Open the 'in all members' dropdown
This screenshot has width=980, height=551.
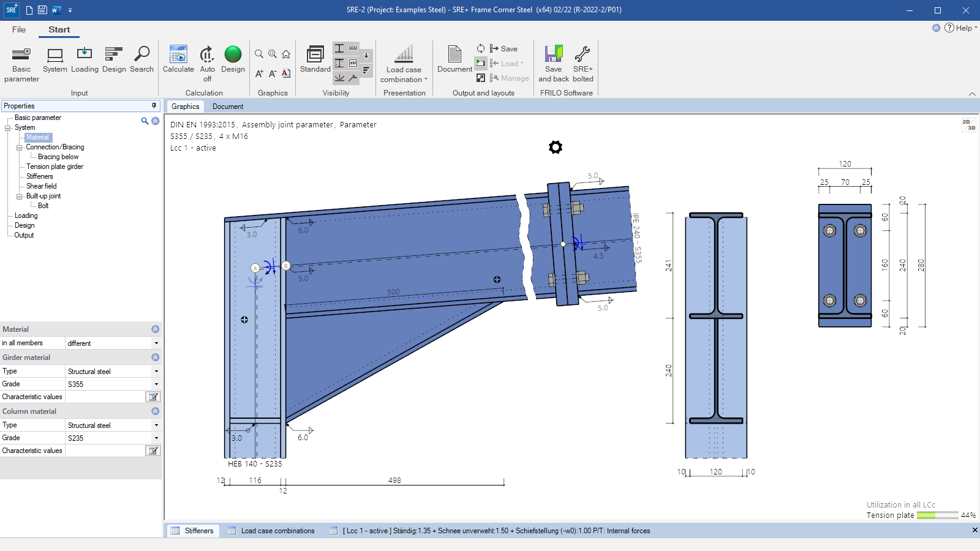156,343
